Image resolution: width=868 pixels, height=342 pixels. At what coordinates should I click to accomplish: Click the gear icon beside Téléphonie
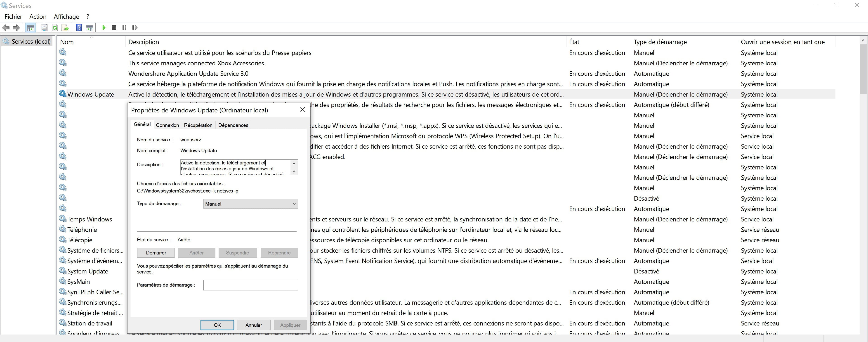[x=63, y=229]
